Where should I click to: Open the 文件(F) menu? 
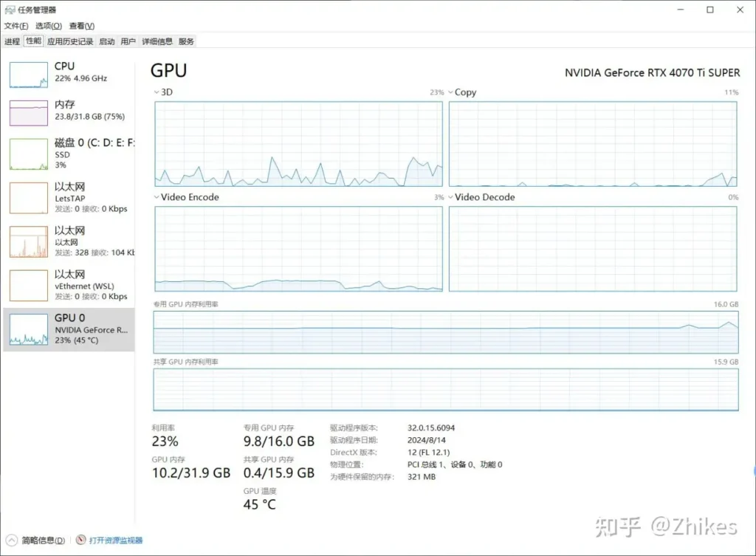point(16,26)
